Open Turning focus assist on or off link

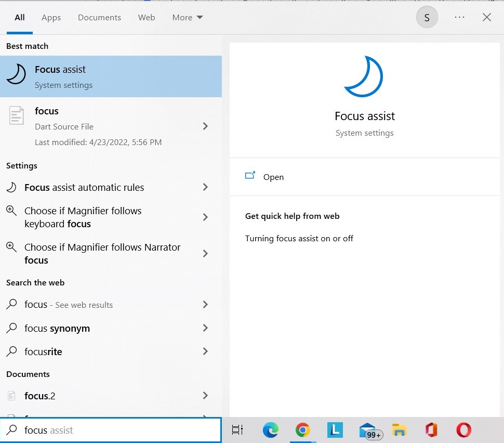(299, 239)
